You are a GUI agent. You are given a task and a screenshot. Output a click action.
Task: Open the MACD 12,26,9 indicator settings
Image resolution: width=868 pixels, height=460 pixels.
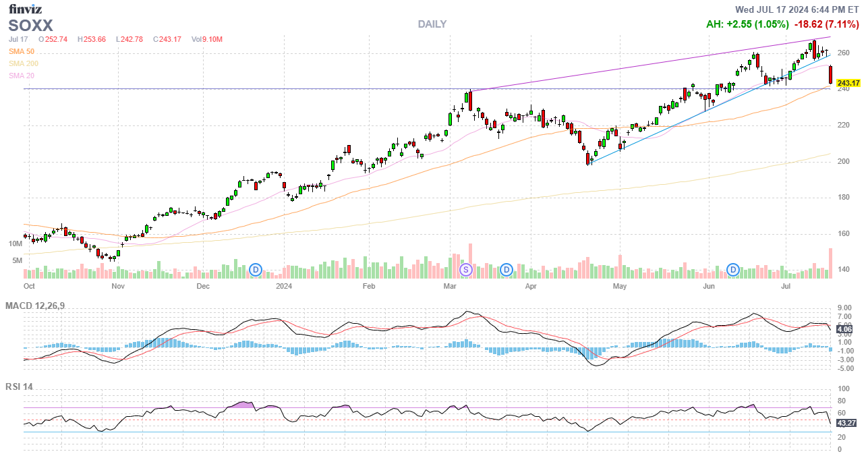click(x=35, y=306)
